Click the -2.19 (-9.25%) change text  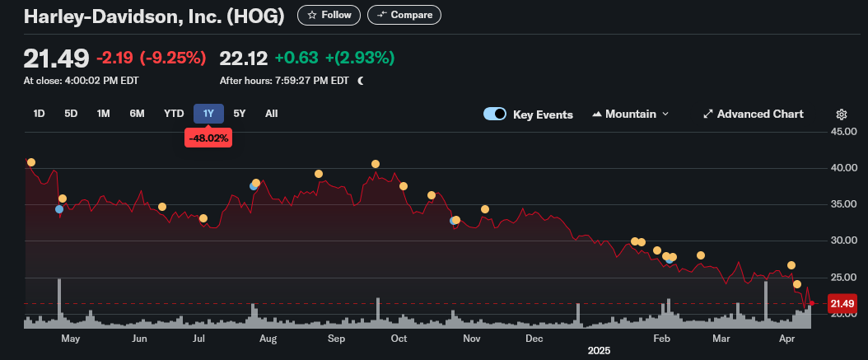point(152,58)
